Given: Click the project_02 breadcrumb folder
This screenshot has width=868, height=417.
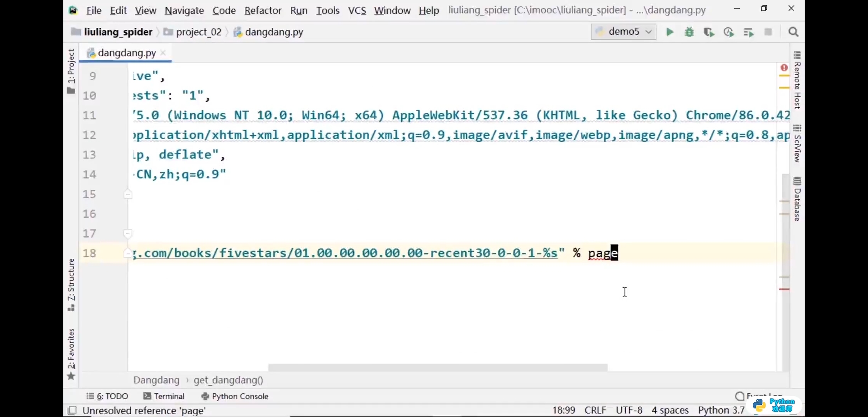Looking at the screenshot, I should point(193,32).
